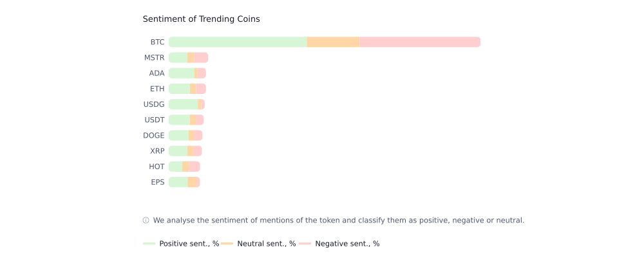Select the MSTR coin label
The image size is (644, 263).
click(155, 58)
